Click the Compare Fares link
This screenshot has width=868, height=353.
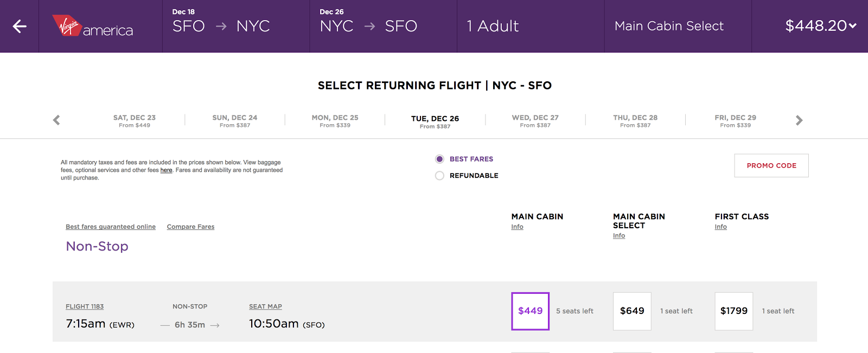click(x=190, y=227)
